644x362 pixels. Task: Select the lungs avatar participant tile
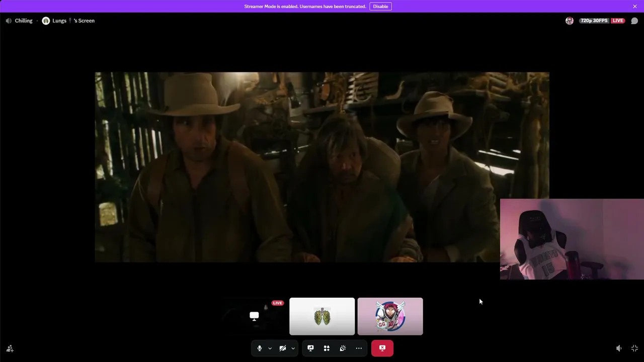click(x=322, y=316)
